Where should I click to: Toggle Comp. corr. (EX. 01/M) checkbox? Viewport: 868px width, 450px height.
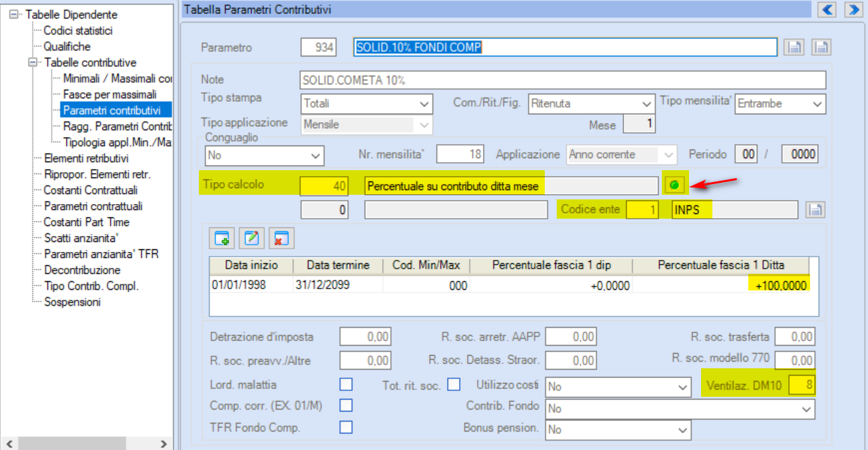[346, 405]
